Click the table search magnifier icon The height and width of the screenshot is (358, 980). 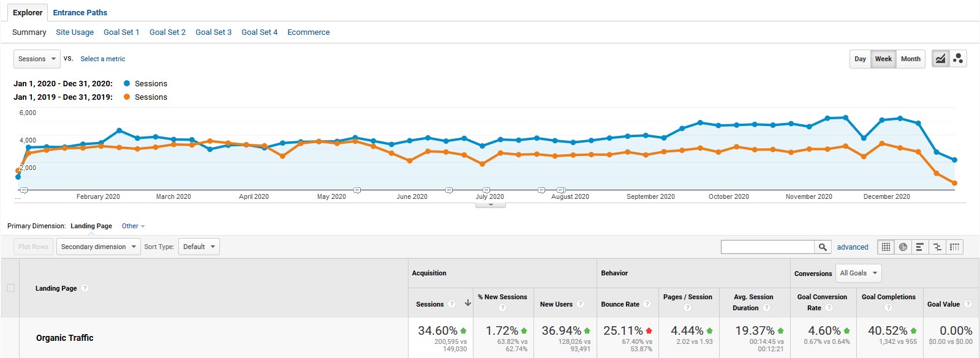tap(823, 247)
